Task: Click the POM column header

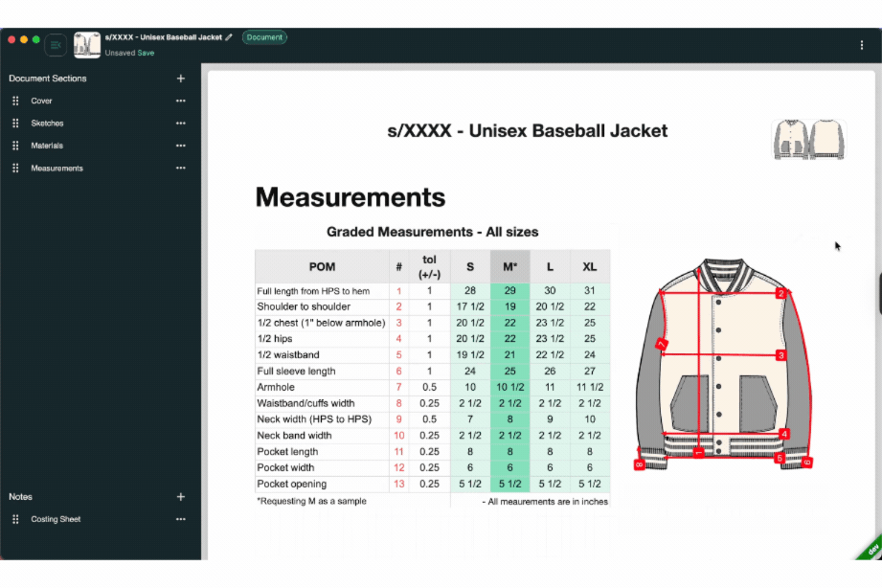Action: pos(322,267)
